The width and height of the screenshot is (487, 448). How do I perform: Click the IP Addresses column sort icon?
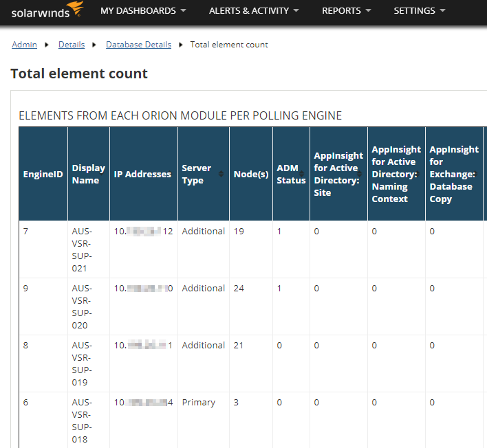coord(169,175)
